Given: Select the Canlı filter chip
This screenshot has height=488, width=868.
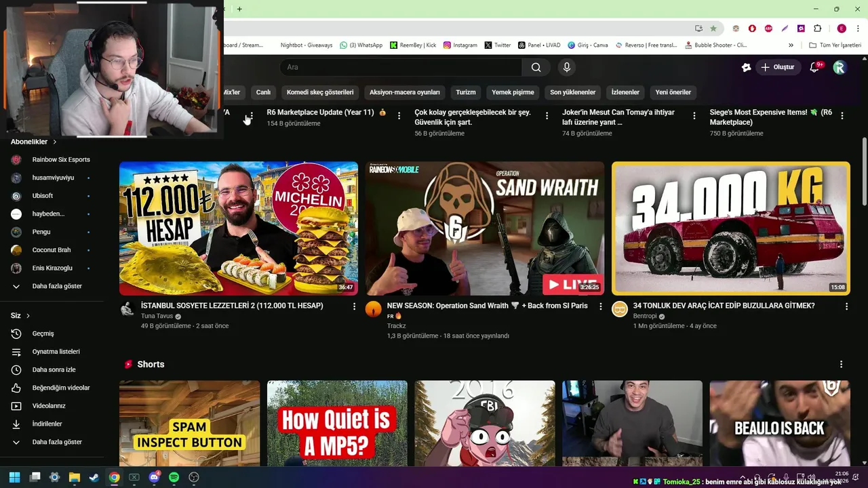Looking at the screenshot, I should pos(263,92).
